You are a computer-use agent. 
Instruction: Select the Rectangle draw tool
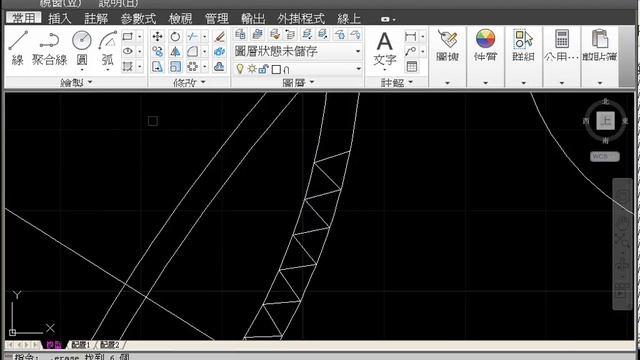[x=128, y=36]
